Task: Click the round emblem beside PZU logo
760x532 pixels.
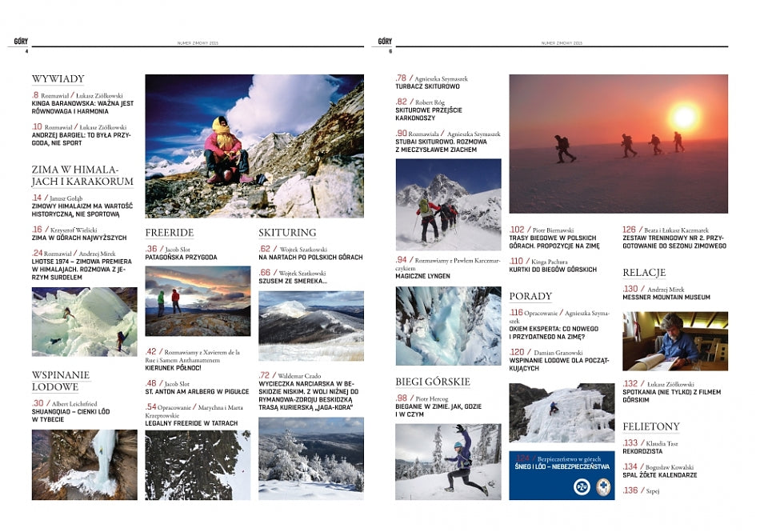Action: [x=601, y=486]
